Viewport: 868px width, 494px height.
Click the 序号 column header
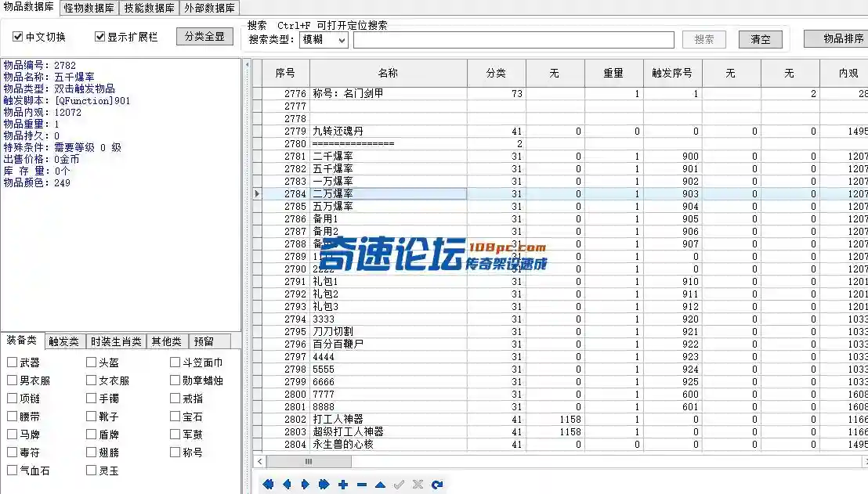(x=285, y=73)
